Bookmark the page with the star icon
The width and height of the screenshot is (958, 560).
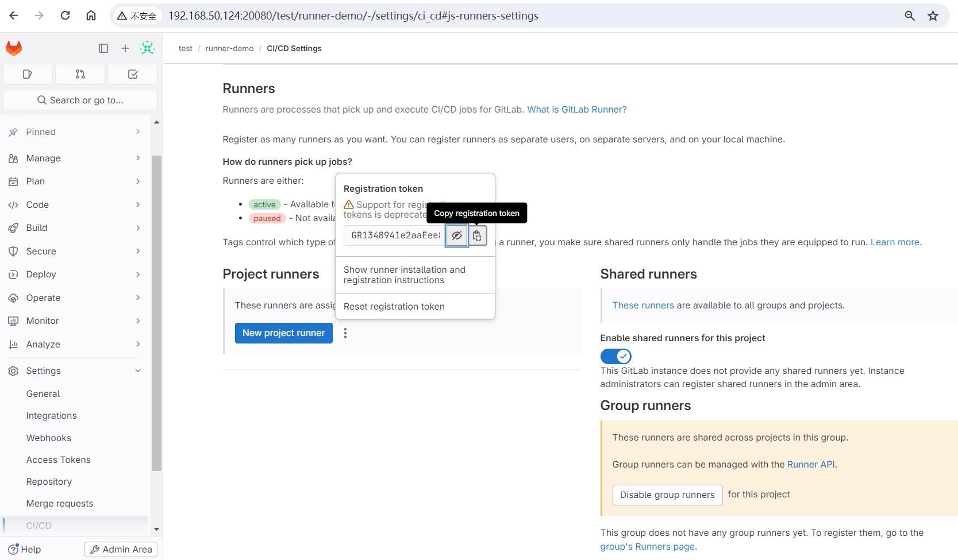point(933,16)
